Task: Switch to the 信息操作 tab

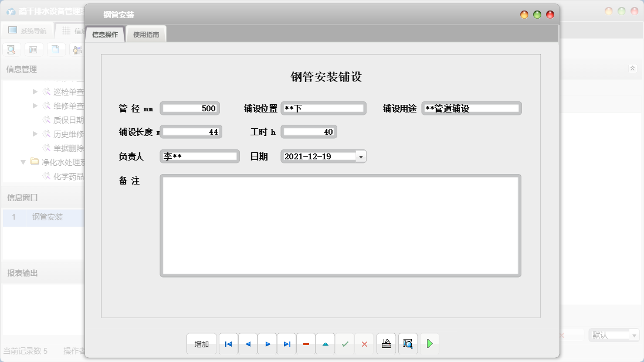Action: click(x=106, y=33)
